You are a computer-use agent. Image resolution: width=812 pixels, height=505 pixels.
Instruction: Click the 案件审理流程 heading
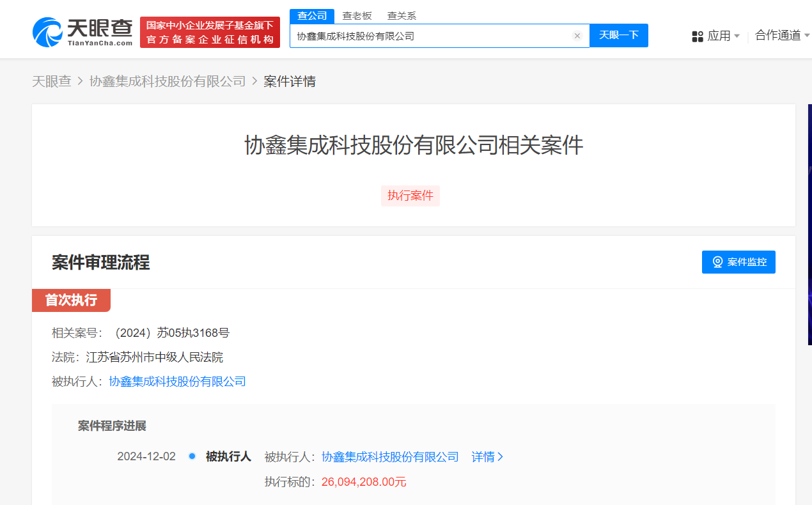pyautogui.click(x=100, y=262)
